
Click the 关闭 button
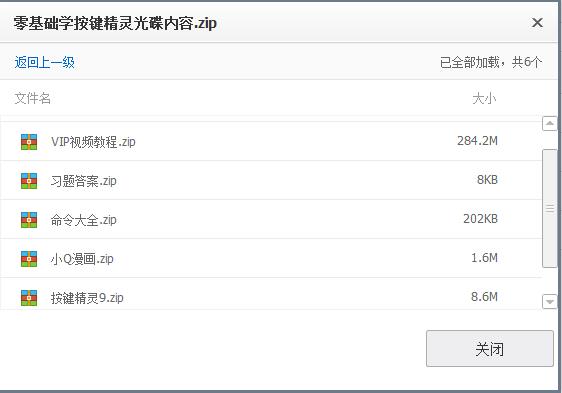coord(490,349)
